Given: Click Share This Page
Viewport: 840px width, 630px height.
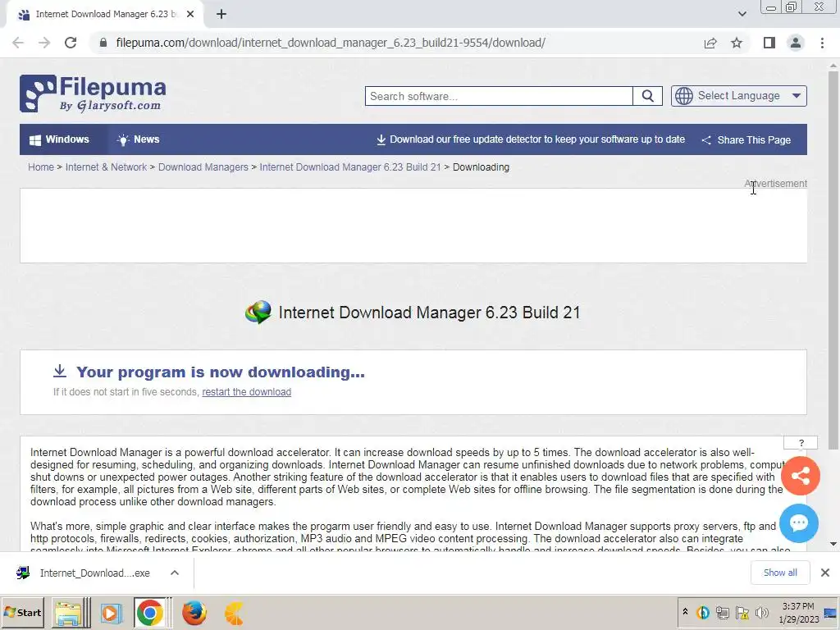Looking at the screenshot, I should coord(746,139).
